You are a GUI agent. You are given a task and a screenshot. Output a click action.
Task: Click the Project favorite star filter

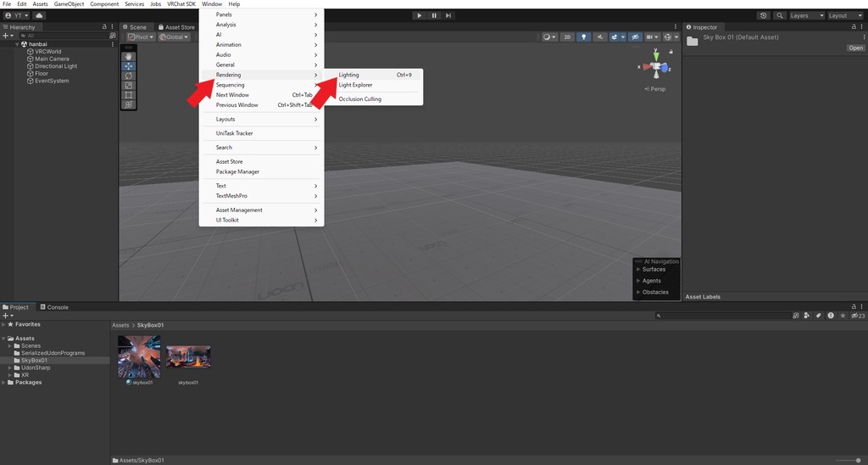pos(843,316)
